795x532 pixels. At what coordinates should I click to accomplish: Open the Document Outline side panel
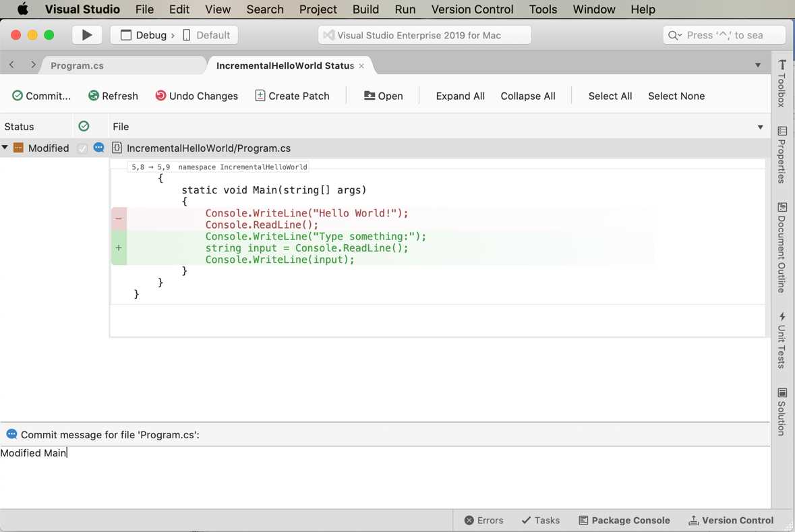(x=782, y=247)
